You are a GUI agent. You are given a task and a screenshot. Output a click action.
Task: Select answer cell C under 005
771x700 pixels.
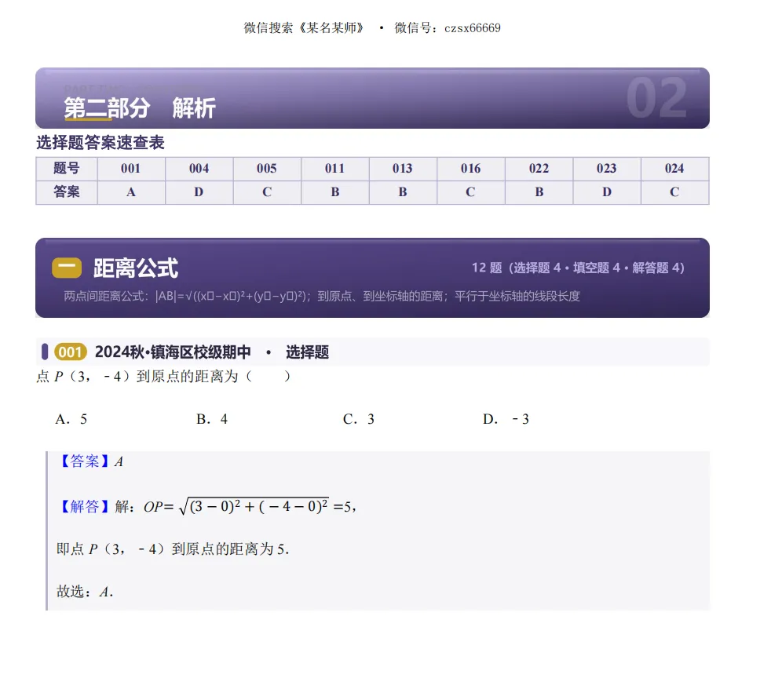point(266,192)
